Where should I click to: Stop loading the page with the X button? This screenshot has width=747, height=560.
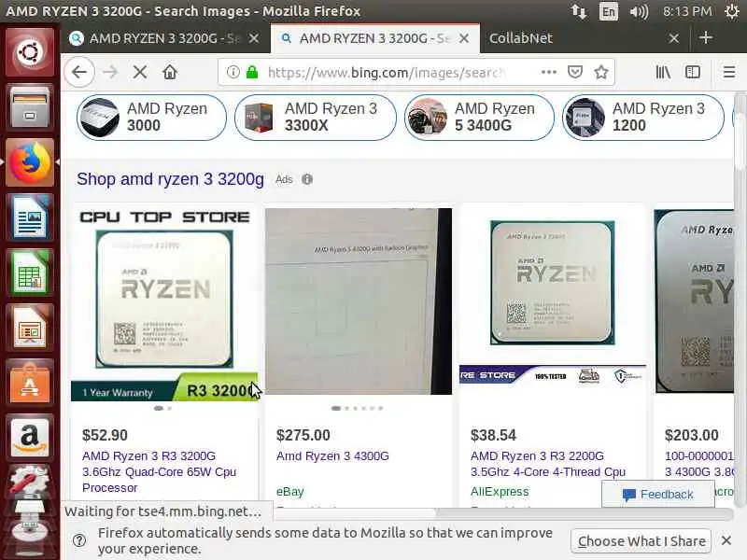[139, 73]
